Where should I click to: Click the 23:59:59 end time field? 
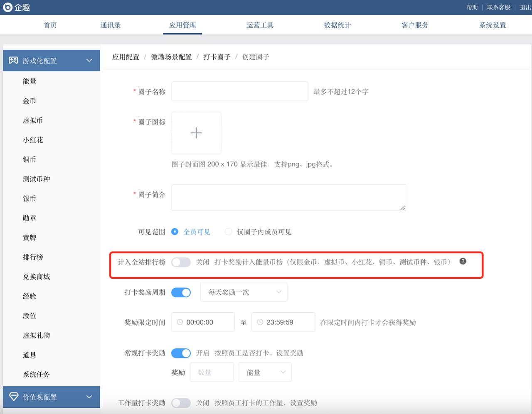[283, 322]
